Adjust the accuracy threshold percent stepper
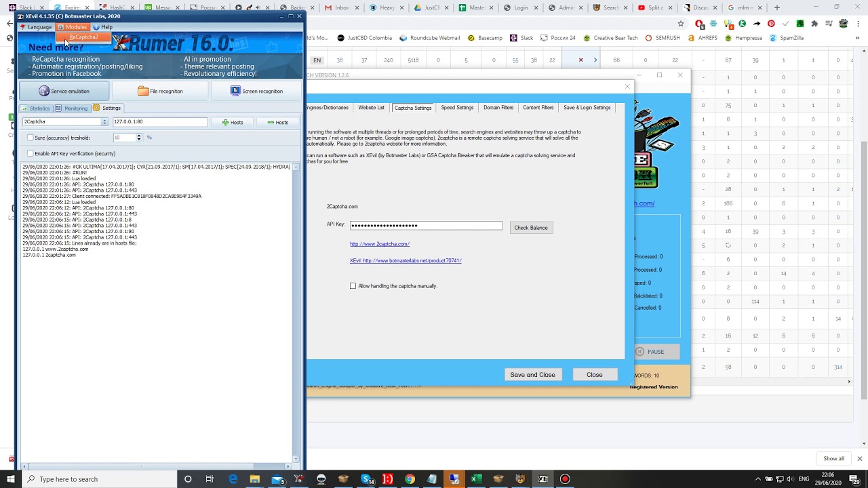This screenshot has width=868, height=488. 139,138
